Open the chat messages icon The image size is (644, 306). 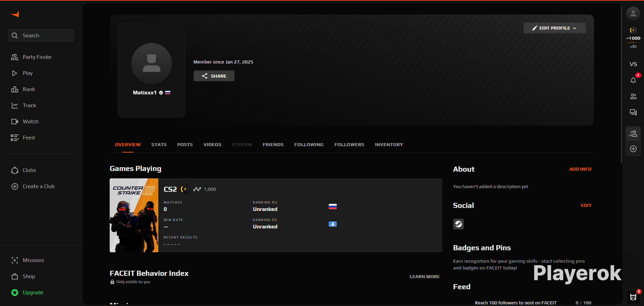(x=633, y=113)
